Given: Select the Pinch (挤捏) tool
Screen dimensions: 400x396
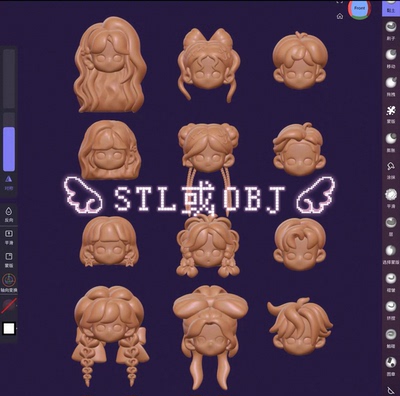Looking at the screenshot, I should tap(391, 310).
